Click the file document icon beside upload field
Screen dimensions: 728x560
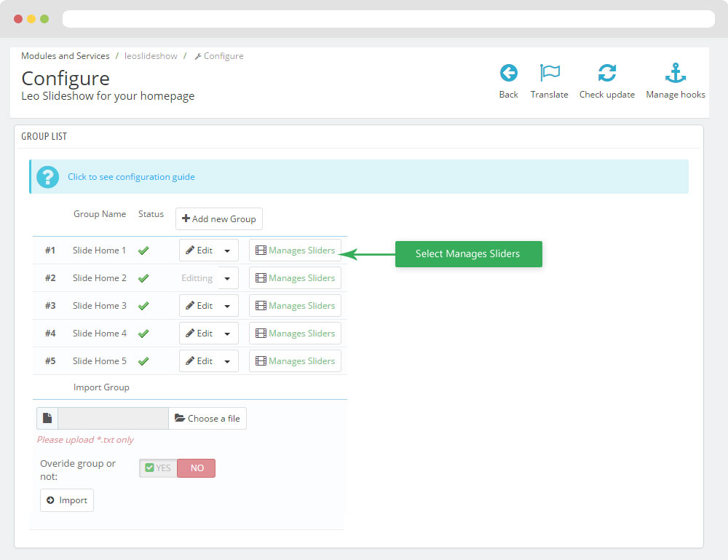coord(47,419)
